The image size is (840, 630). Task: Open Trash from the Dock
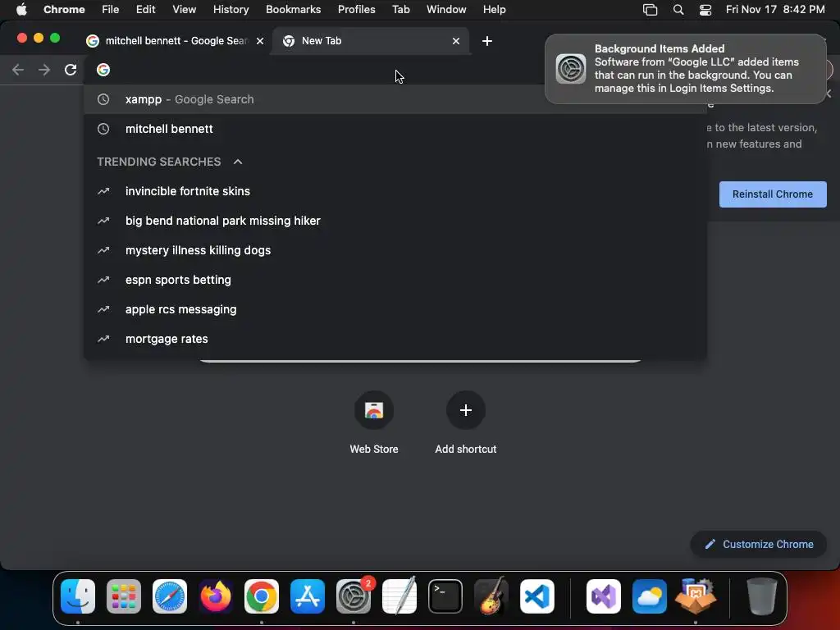762,596
